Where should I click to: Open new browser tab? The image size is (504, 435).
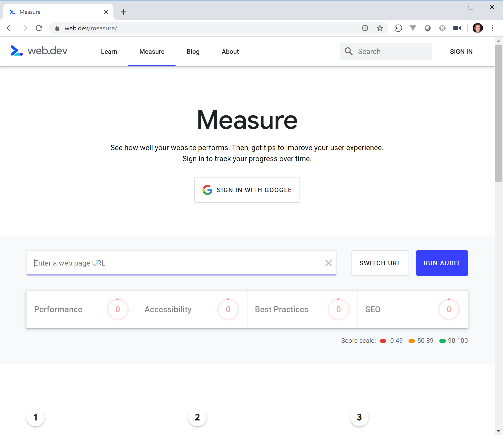pos(123,12)
